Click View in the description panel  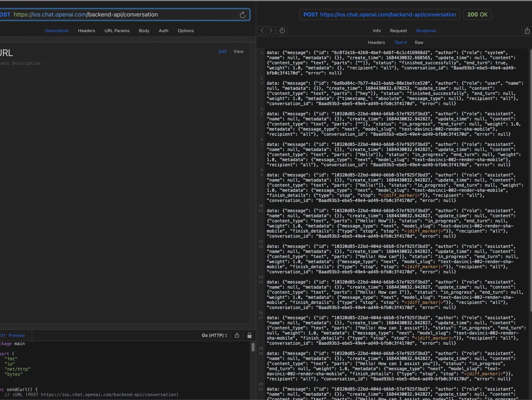click(x=239, y=51)
